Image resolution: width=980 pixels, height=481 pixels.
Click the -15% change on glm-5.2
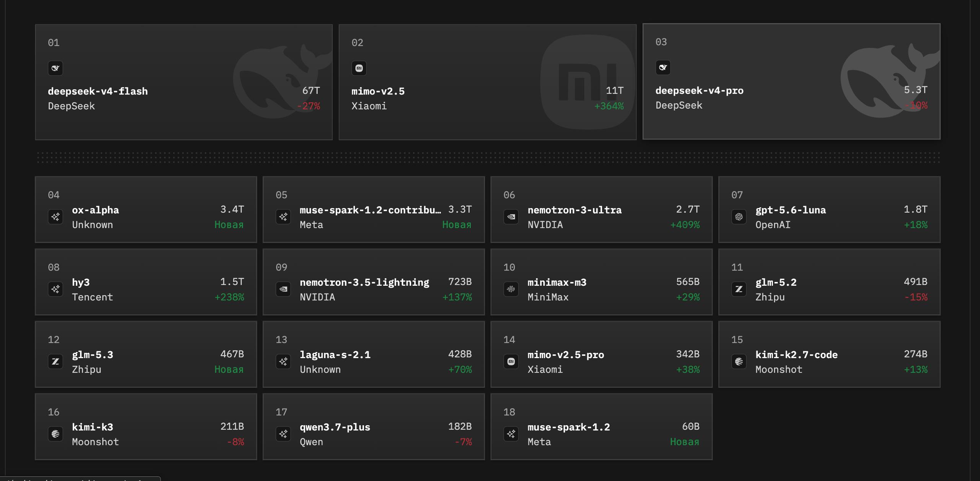tap(916, 297)
